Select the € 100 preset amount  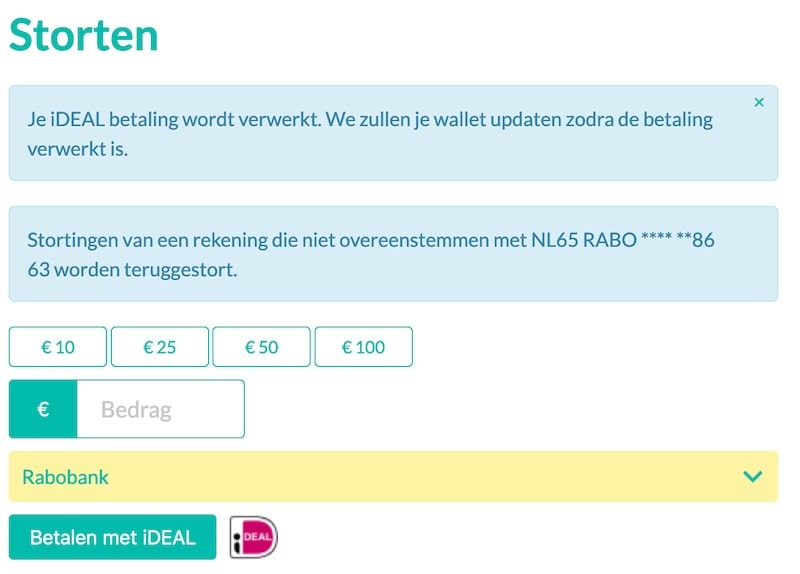click(363, 347)
